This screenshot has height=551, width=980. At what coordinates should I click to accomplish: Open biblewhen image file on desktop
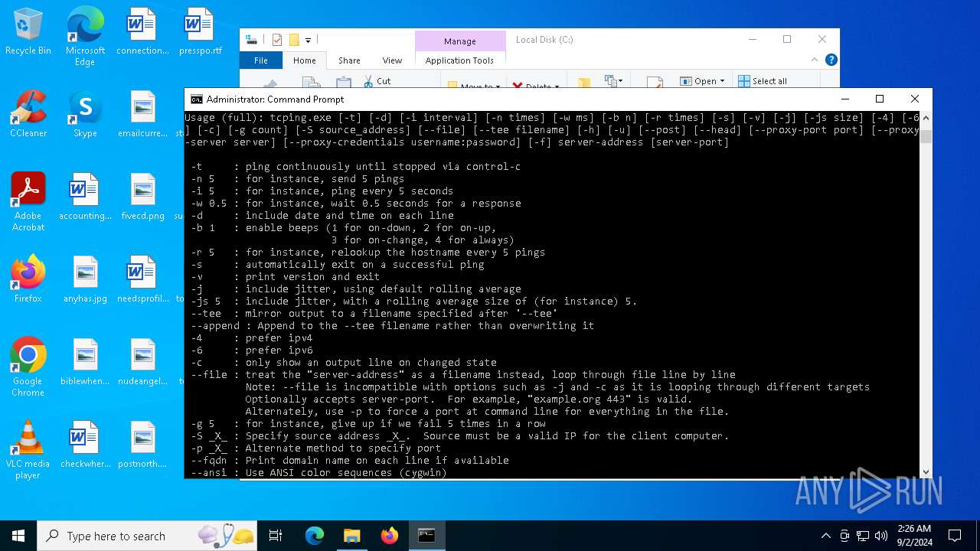point(85,363)
